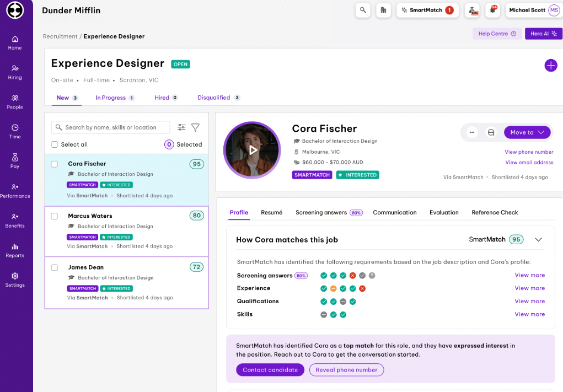Open the Evaluation tab
This screenshot has height=392, width=563.
pos(444,212)
